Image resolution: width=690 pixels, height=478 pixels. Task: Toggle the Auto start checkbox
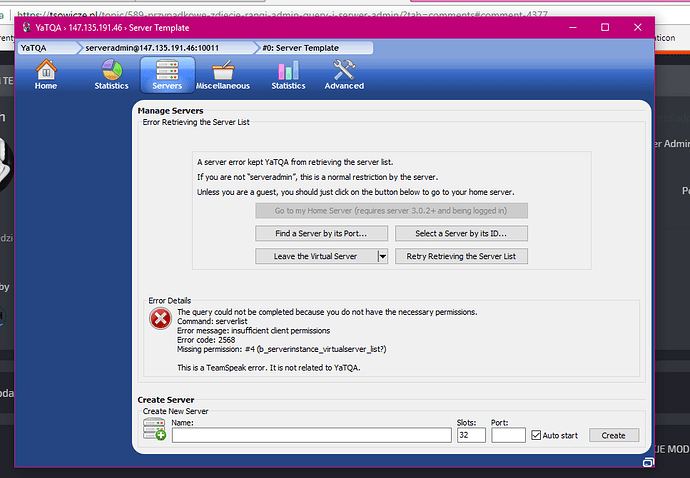[537, 435]
